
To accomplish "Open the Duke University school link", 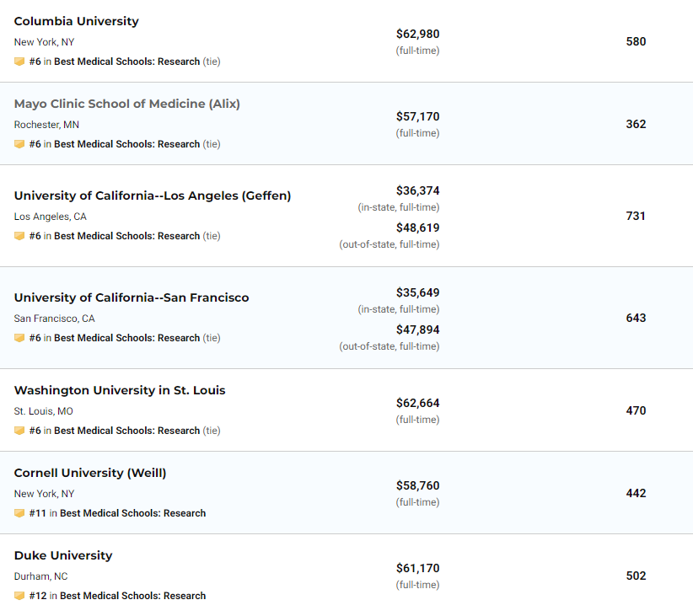I will 63,555.
